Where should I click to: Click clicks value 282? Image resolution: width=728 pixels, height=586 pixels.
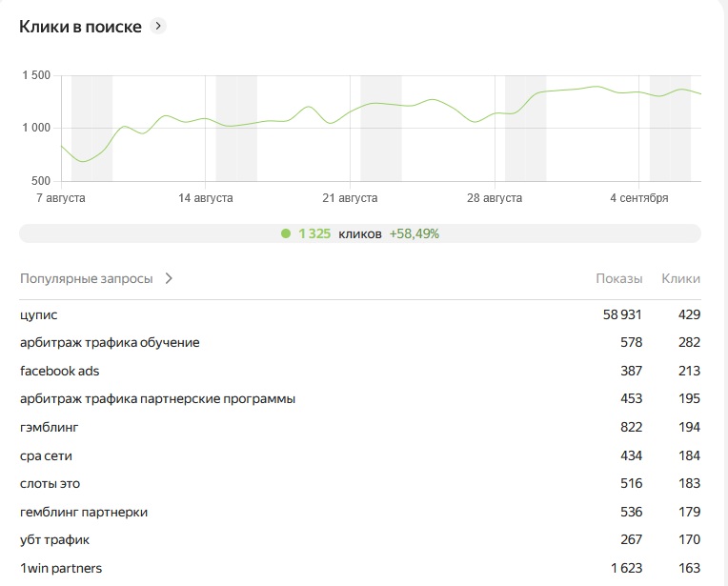click(689, 343)
